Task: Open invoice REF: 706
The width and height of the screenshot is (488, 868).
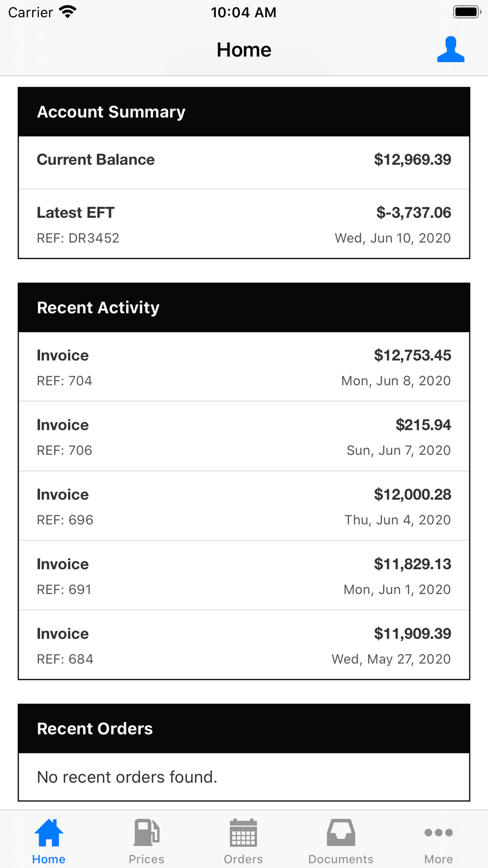Action: pos(244,437)
